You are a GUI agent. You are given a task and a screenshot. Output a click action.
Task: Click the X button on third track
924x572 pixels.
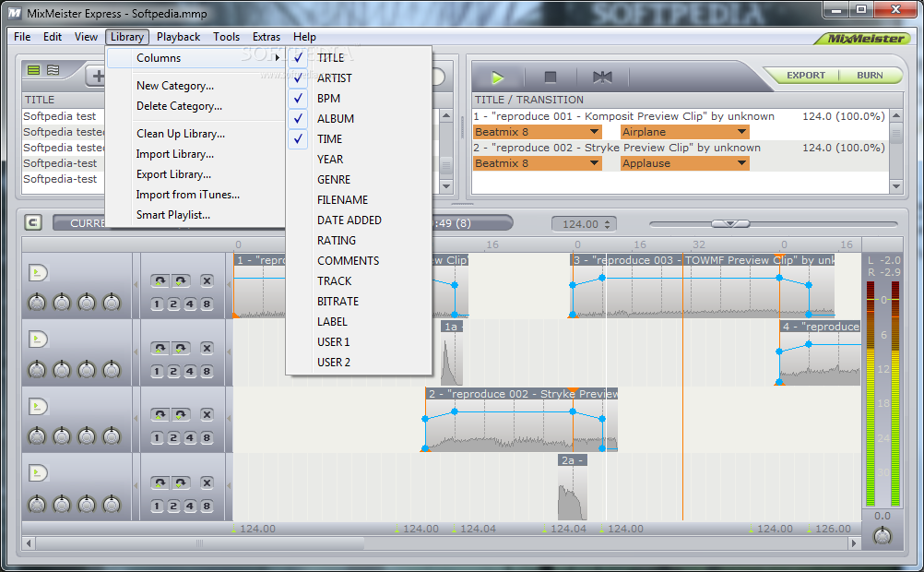click(x=207, y=415)
